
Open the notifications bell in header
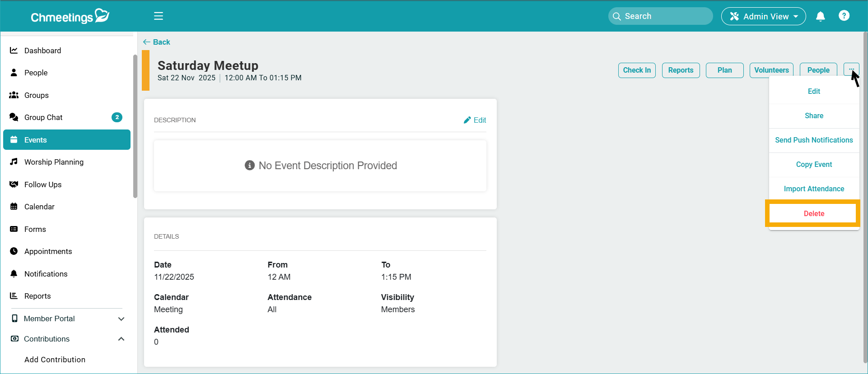(x=820, y=16)
